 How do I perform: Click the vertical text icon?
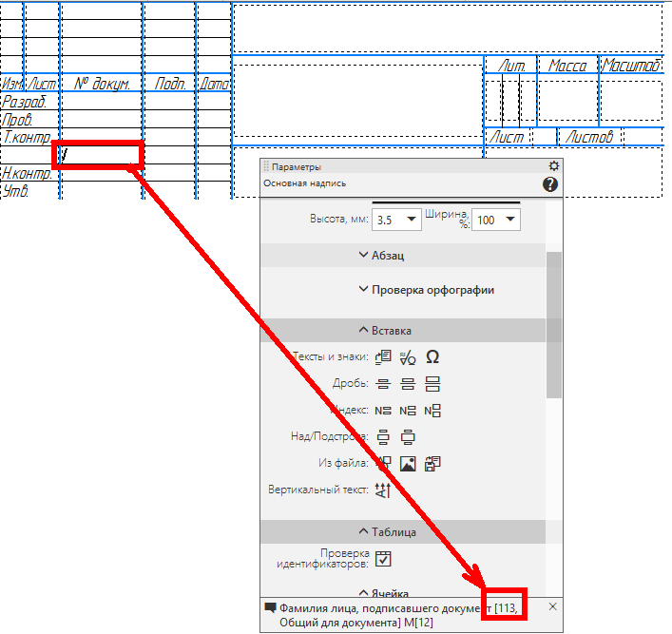(x=383, y=490)
